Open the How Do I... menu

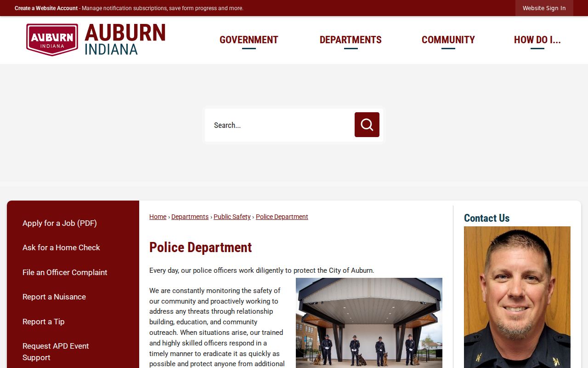click(537, 40)
